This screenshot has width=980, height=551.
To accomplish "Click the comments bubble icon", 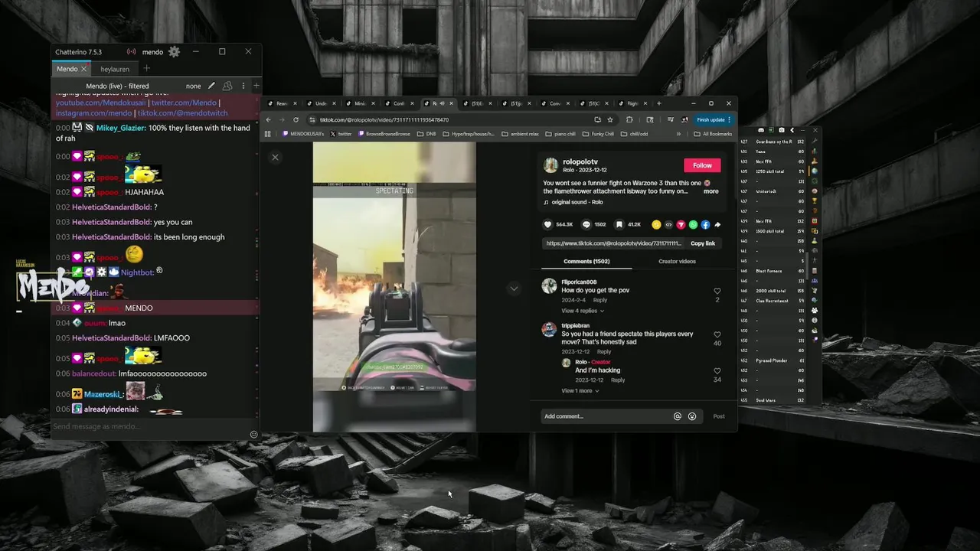I will [586, 224].
